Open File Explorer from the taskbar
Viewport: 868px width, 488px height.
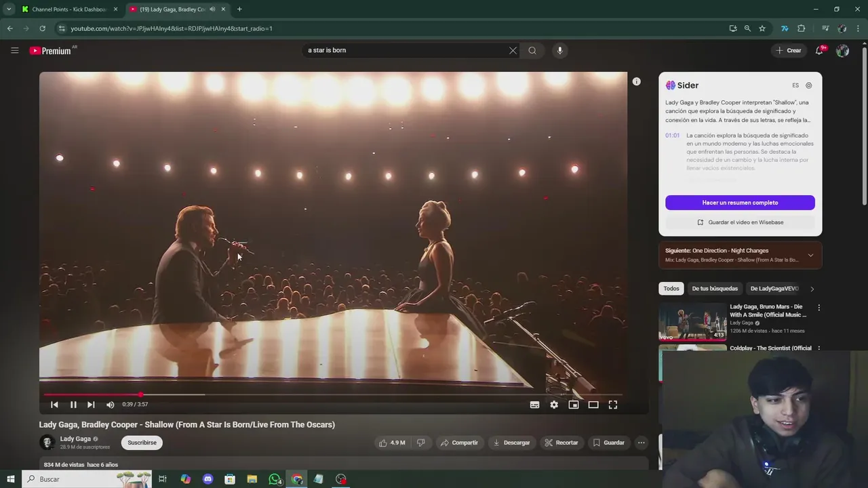coord(252,479)
